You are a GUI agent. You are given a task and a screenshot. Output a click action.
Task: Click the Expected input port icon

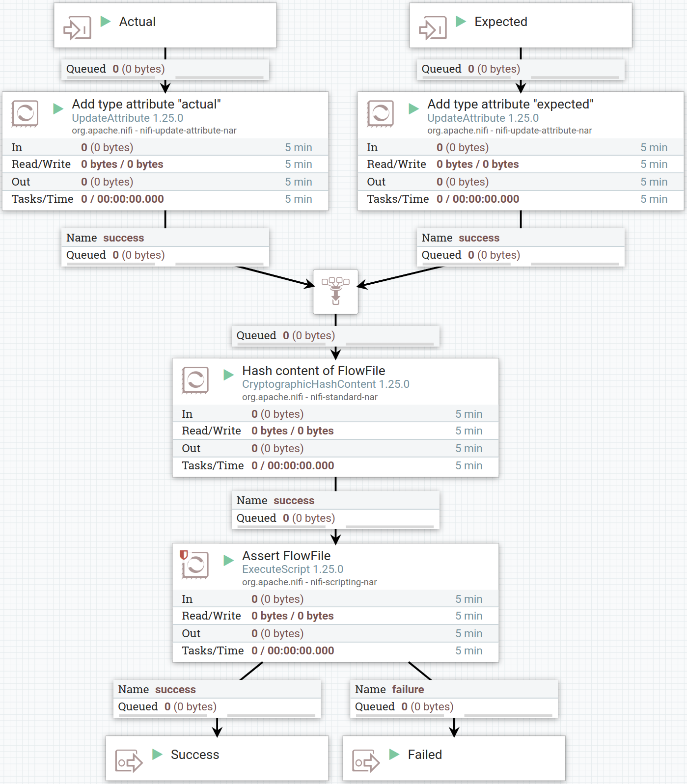pos(432,28)
